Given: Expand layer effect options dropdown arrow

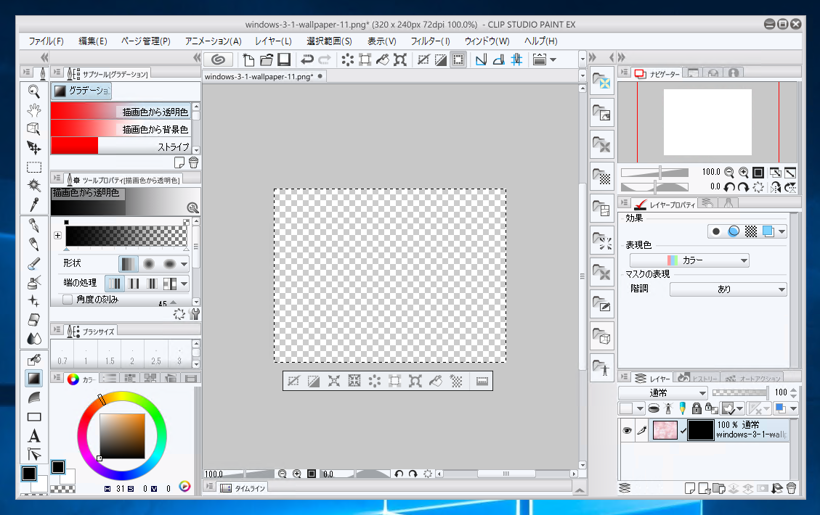Looking at the screenshot, I should 782,231.
